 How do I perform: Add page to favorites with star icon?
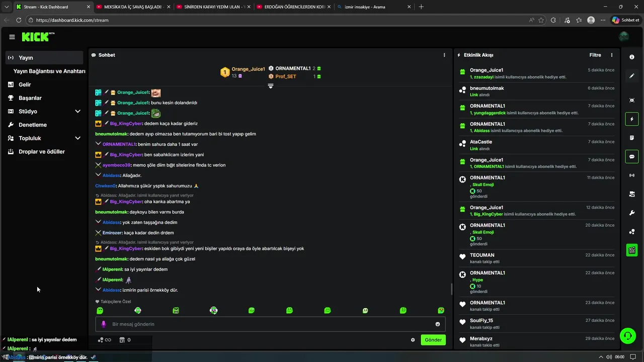point(541,20)
